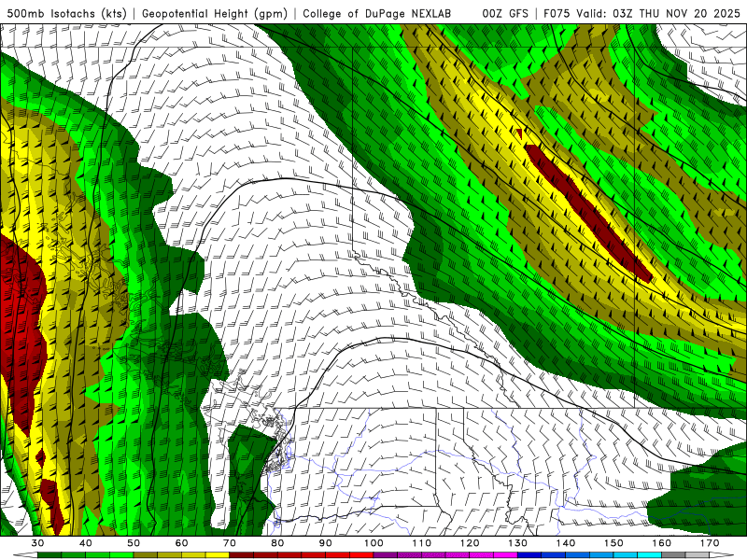Click the 150 value on the color scale
747x560 pixels.
[x=613, y=543]
